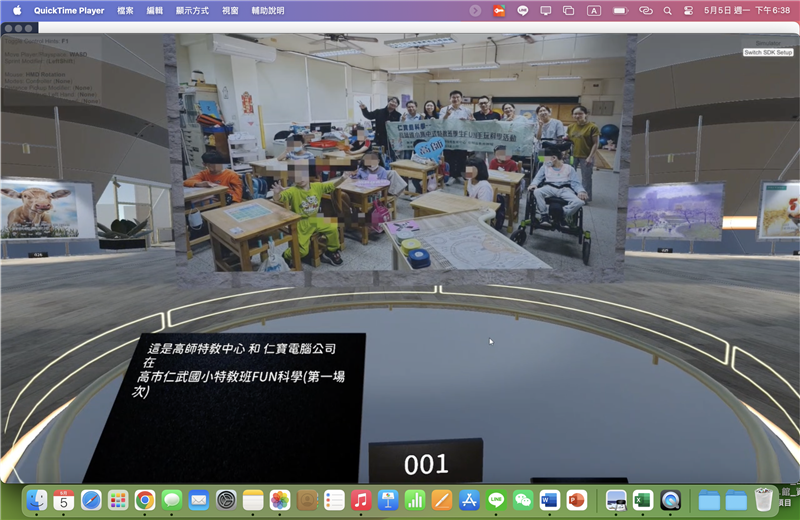This screenshot has height=520, width=800.
Task: Click the orange key icon in menu bar
Action: (499, 10)
